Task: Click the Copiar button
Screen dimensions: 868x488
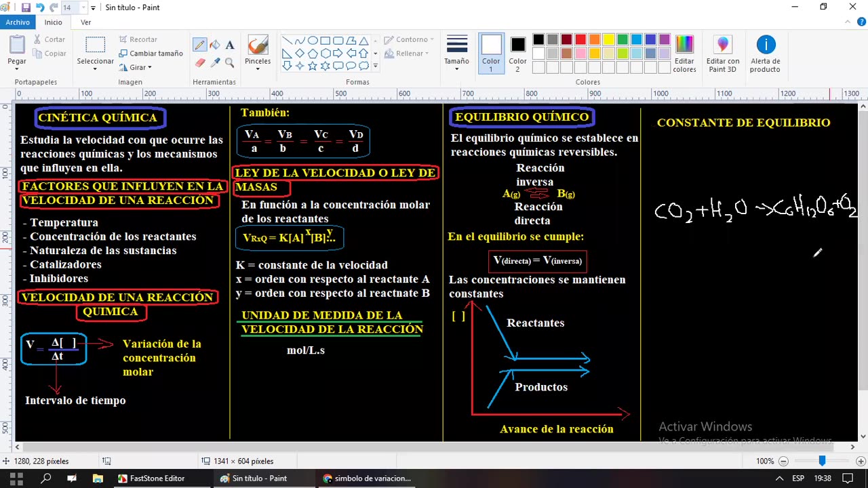Action: click(49, 54)
